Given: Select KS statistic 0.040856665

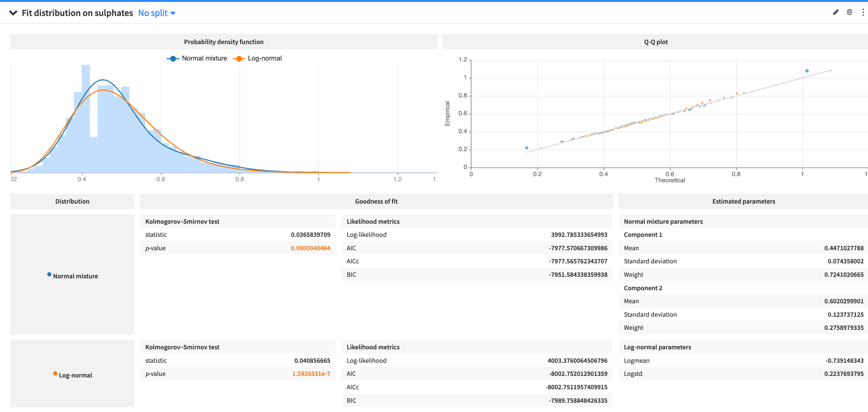Looking at the screenshot, I should point(312,361).
